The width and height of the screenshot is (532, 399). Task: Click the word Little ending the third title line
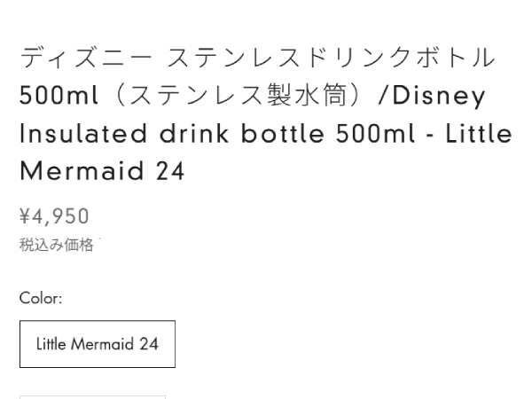click(x=479, y=134)
